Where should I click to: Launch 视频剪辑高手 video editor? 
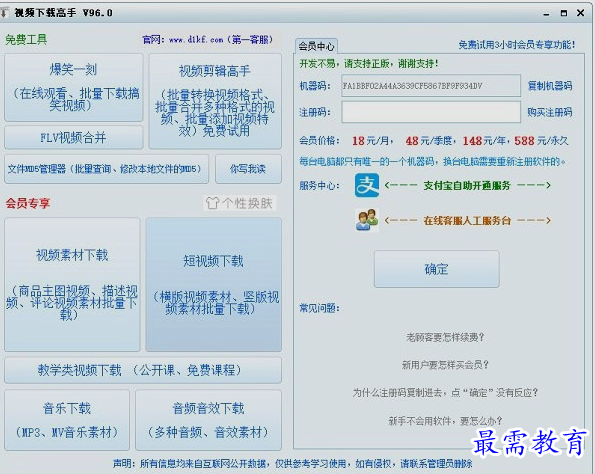click(x=215, y=101)
